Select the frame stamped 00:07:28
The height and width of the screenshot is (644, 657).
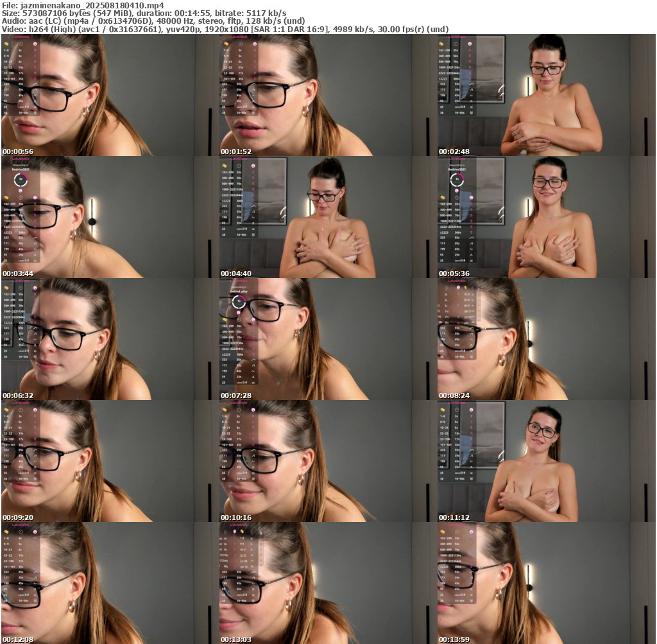(328, 339)
